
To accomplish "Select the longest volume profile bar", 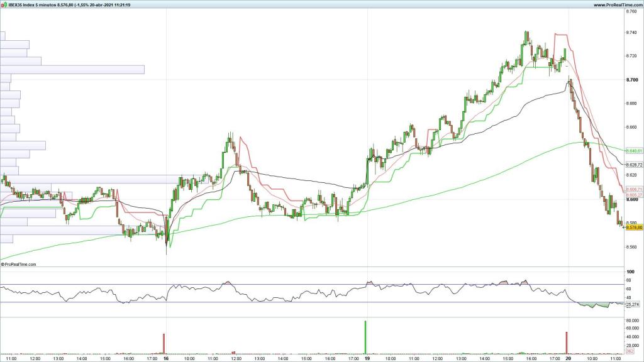I will click(x=72, y=69).
